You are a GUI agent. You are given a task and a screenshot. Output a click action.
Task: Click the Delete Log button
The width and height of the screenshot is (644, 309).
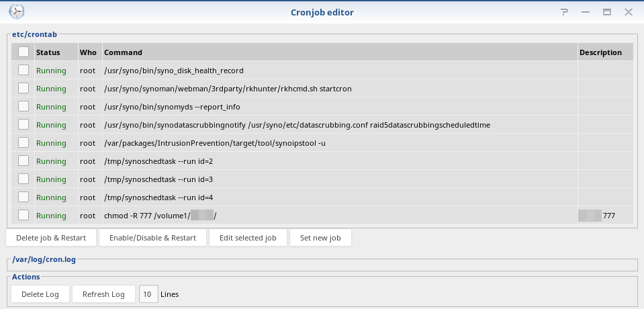coord(40,294)
